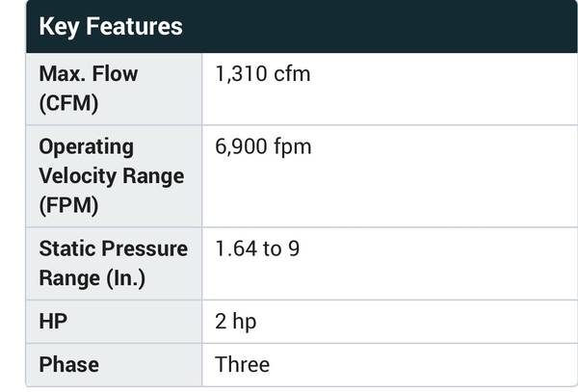Click the Three phase value
The height and width of the screenshot is (392, 578).
coord(242,365)
